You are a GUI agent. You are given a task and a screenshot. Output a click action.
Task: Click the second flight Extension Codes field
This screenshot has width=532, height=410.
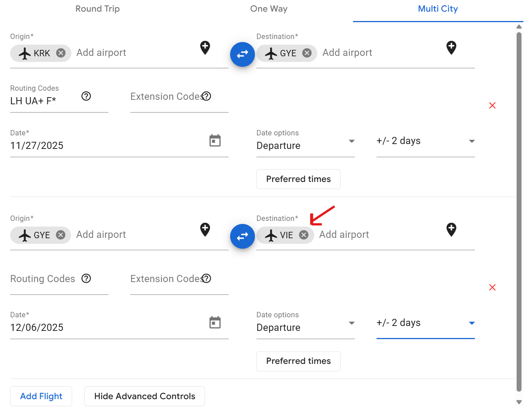tap(179, 280)
